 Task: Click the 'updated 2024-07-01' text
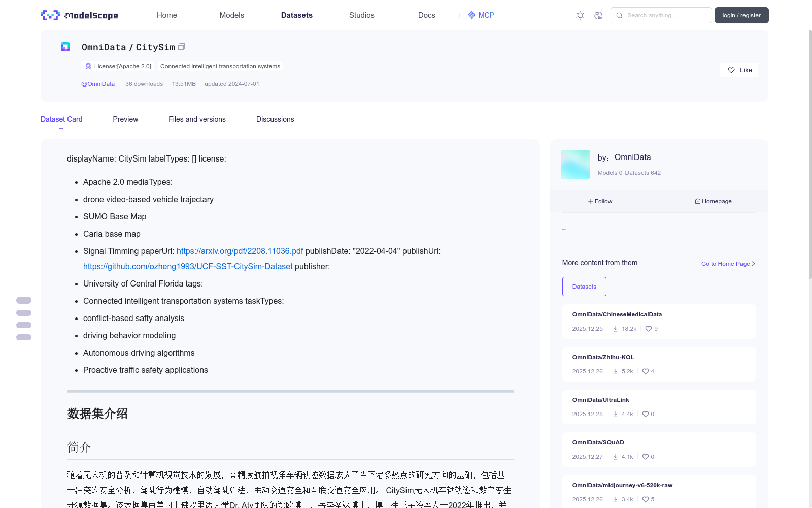tap(232, 84)
